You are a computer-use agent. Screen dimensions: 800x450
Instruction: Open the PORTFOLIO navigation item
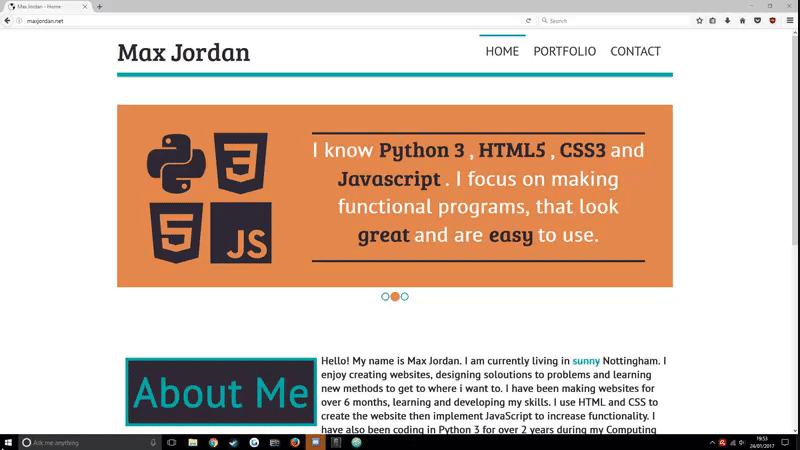point(564,52)
